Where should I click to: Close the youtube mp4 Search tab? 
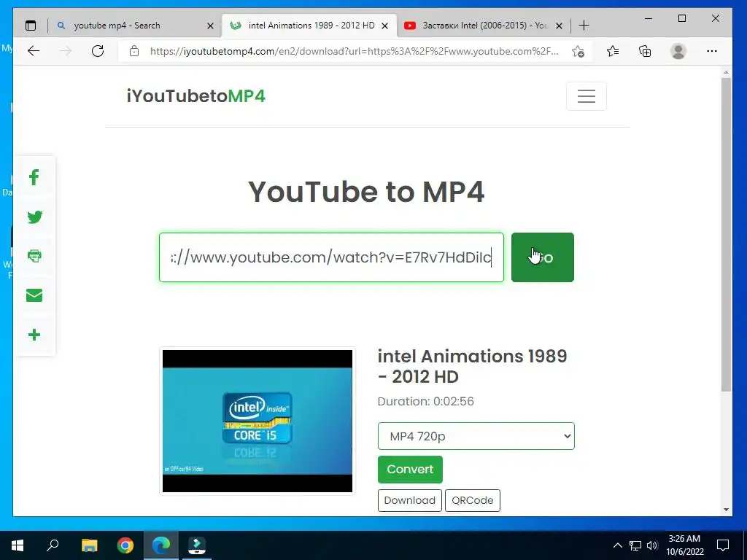[x=210, y=26]
